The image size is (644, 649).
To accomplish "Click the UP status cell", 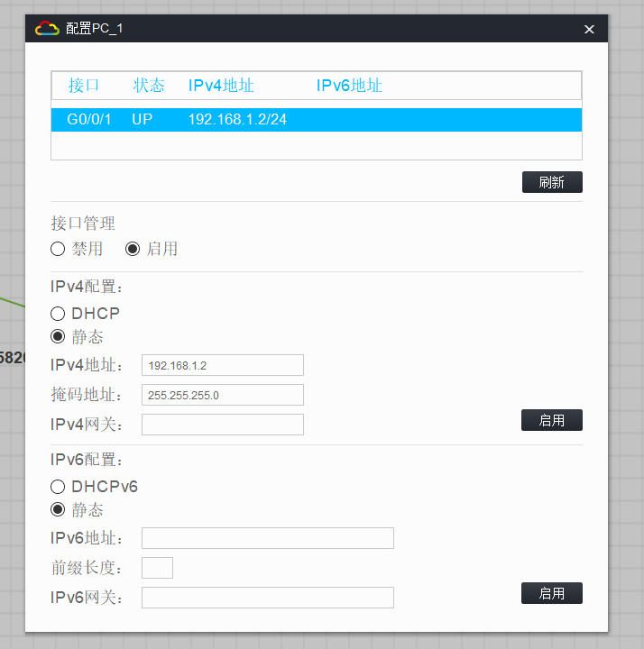I will tap(142, 120).
